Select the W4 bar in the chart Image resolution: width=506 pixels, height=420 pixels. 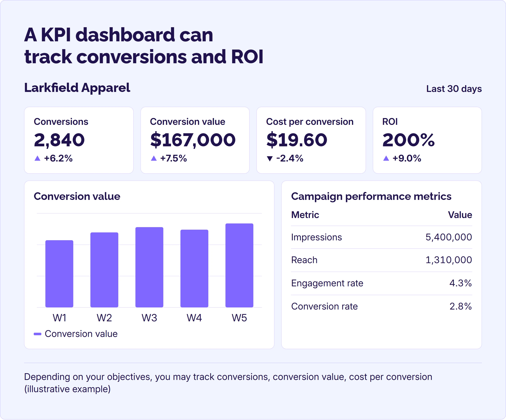click(194, 268)
